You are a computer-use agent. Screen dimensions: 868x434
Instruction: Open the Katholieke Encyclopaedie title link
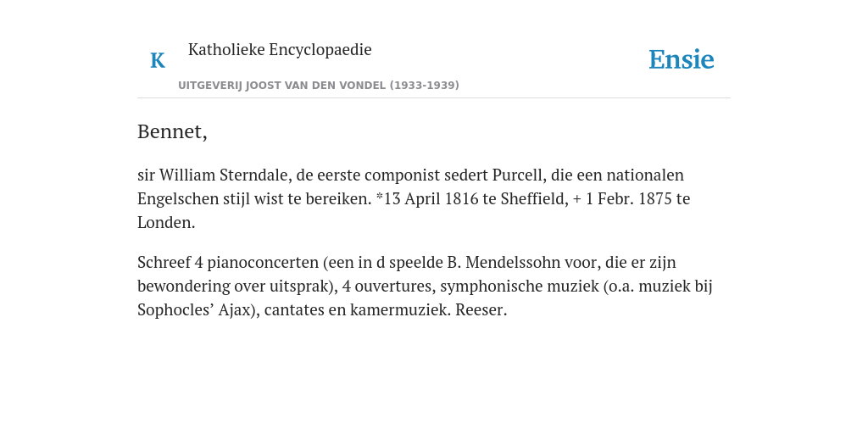pyautogui.click(x=280, y=49)
